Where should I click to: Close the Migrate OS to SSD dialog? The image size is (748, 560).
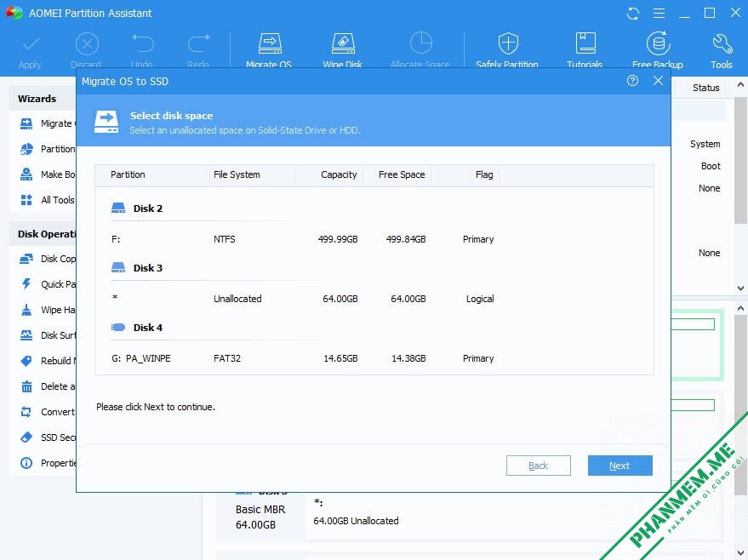pyautogui.click(x=658, y=81)
